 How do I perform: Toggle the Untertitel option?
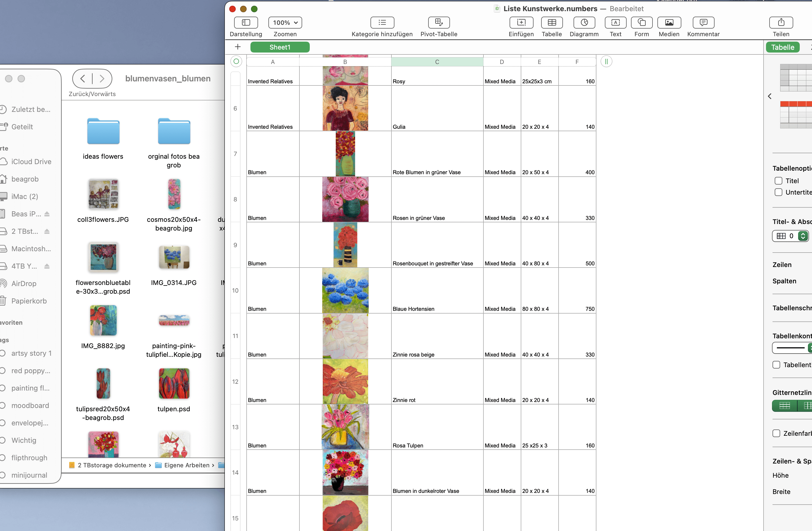(x=778, y=192)
